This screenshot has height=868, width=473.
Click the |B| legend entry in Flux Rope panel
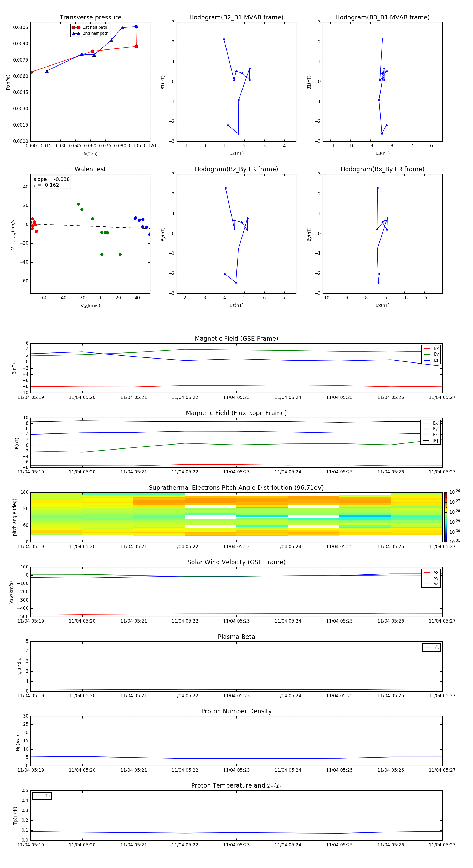pyautogui.click(x=431, y=441)
